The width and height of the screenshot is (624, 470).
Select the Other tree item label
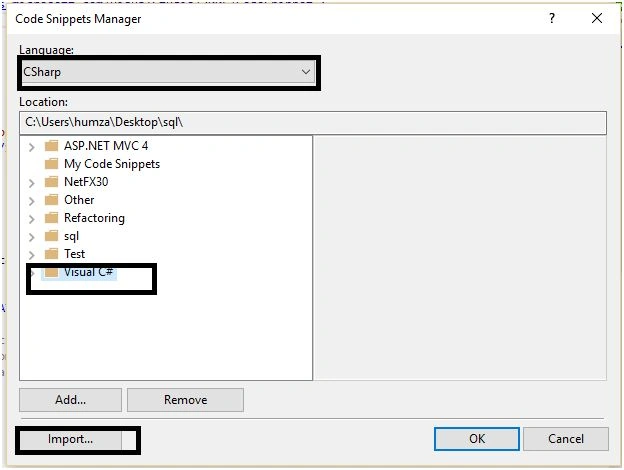79,200
